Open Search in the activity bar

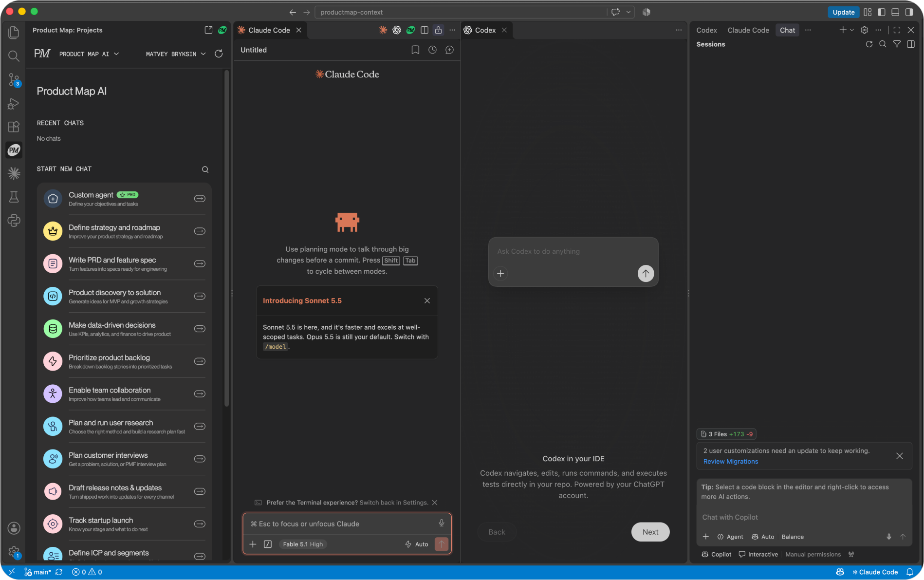pyautogui.click(x=14, y=56)
